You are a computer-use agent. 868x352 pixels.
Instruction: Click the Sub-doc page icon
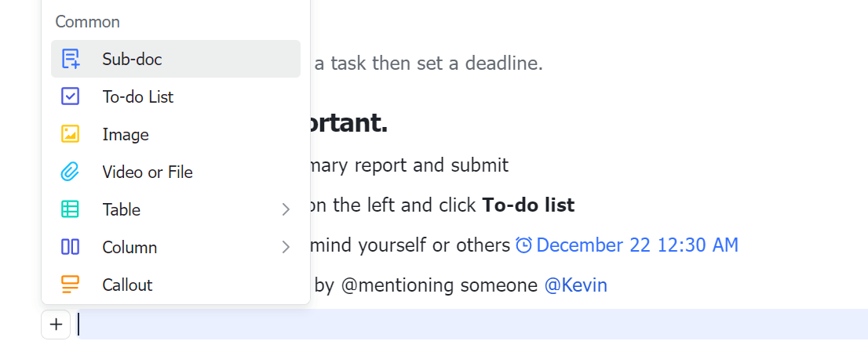click(x=71, y=59)
